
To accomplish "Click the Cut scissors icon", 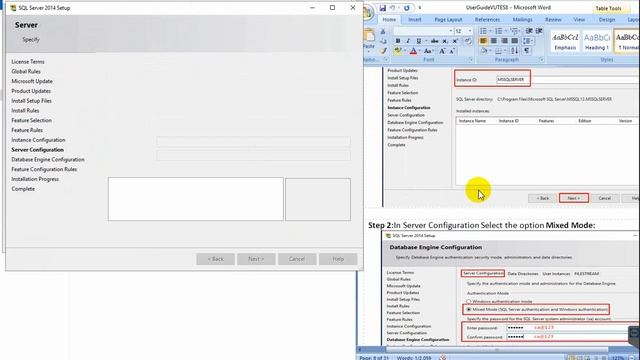I will (383, 31).
